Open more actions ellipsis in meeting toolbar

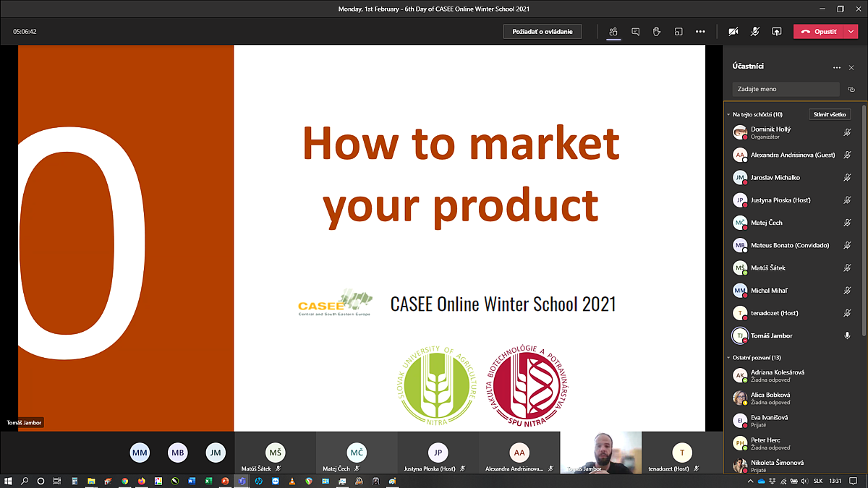[700, 32]
